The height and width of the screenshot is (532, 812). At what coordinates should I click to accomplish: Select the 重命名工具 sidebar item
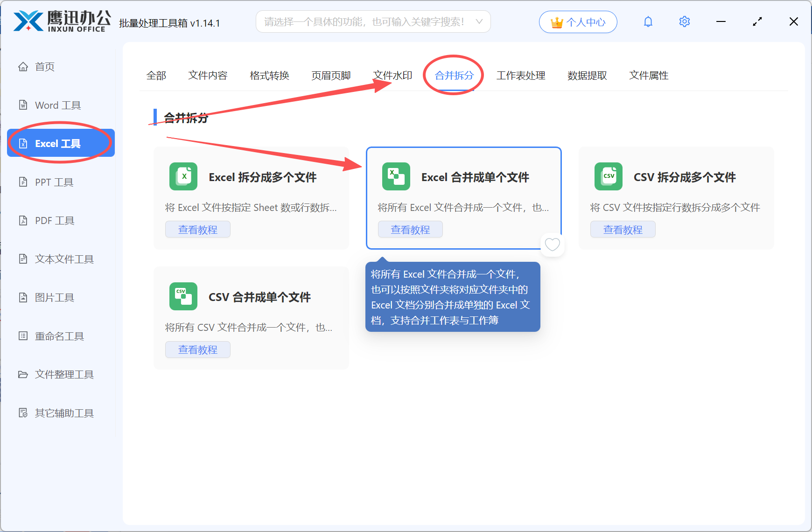tap(59, 336)
